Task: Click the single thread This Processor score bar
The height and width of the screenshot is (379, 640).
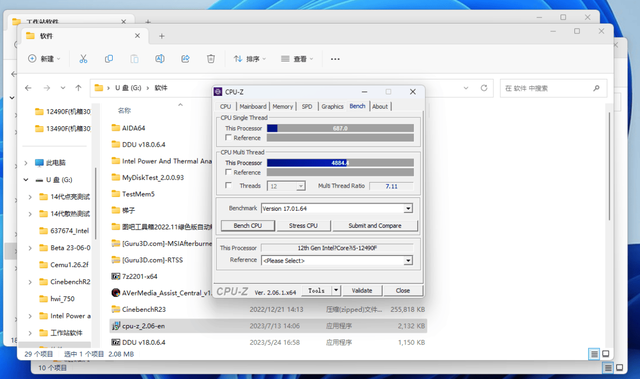Action: click(x=340, y=128)
